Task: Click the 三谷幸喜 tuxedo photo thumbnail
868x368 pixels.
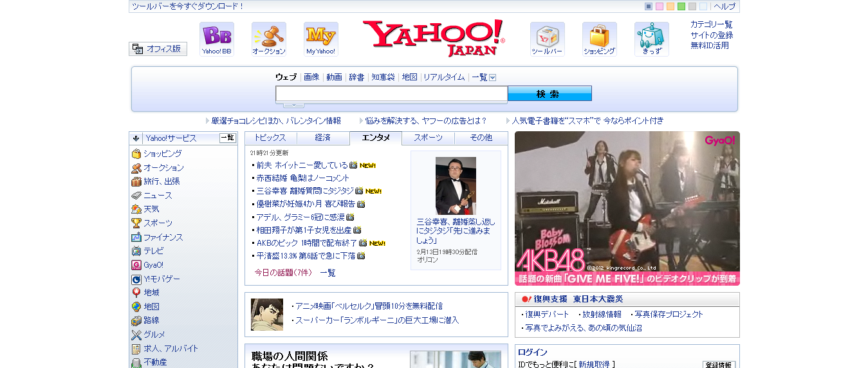Action: pos(456,185)
